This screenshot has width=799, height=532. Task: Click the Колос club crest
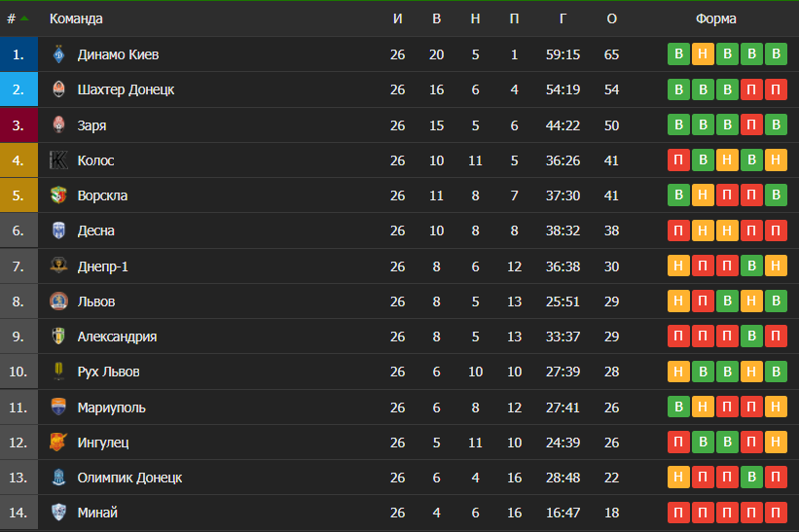click(58, 160)
